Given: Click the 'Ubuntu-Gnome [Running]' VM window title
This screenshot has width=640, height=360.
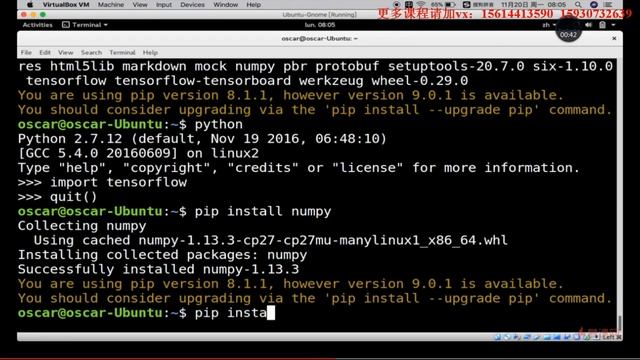Looking at the screenshot, I should point(320,15).
